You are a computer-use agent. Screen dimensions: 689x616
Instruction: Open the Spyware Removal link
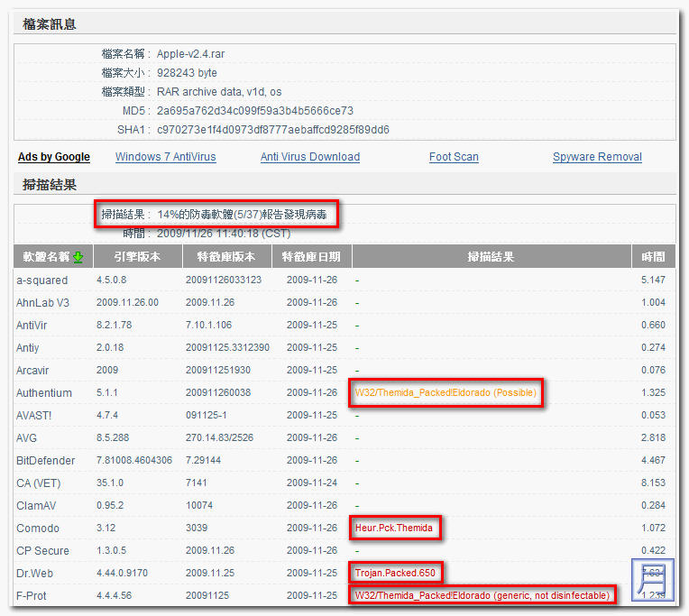pos(597,157)
